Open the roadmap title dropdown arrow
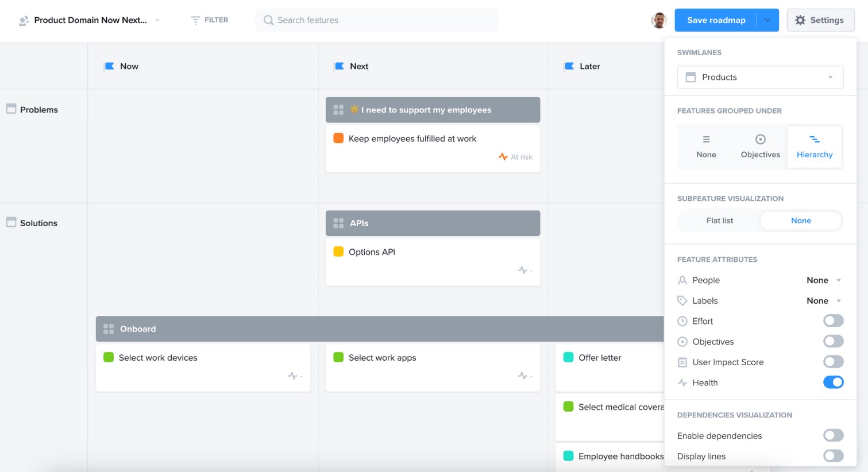The image size is (868, 472). [x=157, y=20]
